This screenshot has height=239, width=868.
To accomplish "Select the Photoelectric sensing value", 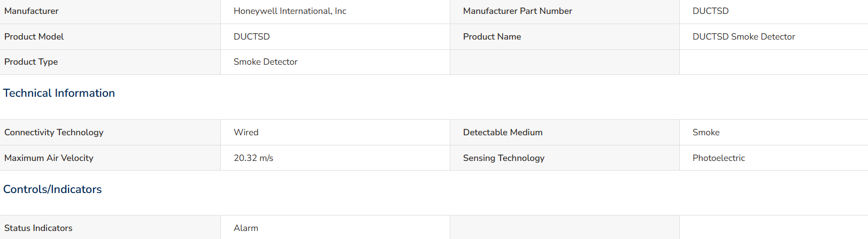I will (x=718, y=158).
